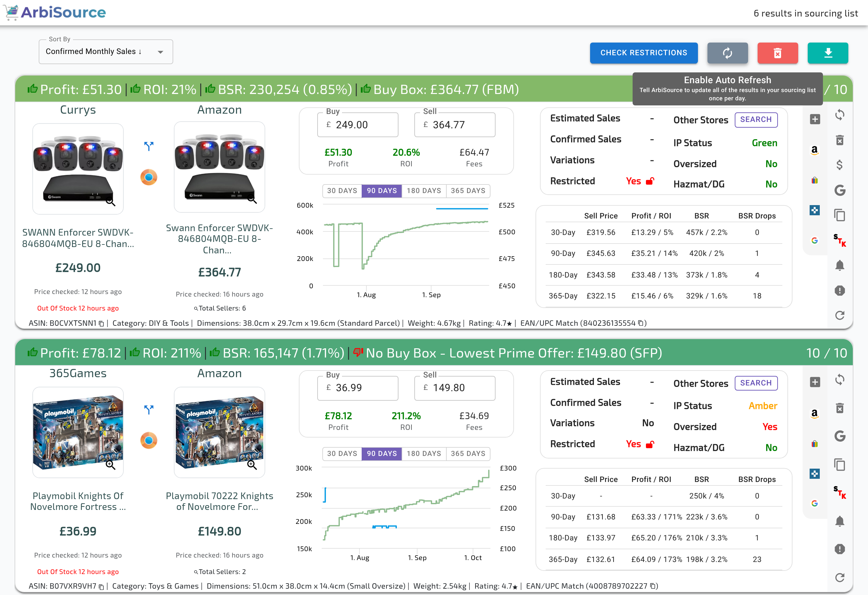The width and height of the screenshot is (868, 595).
Task: Open Amazon icon on Swann Enforcer card
Action: tap(815, 150)
